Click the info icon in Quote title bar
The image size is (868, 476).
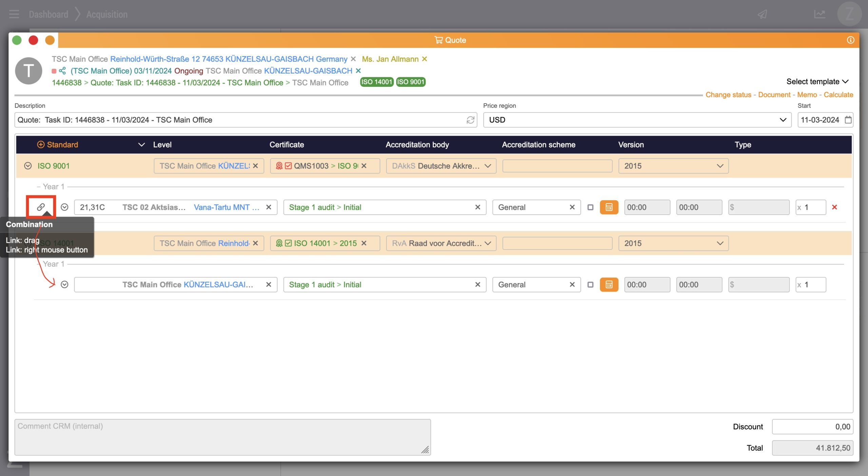pyautogui.click(x=850, y=40)
